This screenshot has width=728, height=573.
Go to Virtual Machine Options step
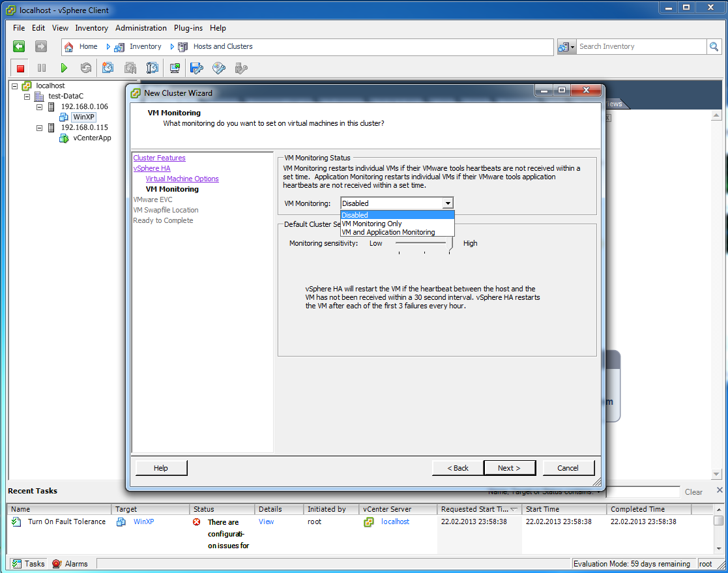point(182,179)
